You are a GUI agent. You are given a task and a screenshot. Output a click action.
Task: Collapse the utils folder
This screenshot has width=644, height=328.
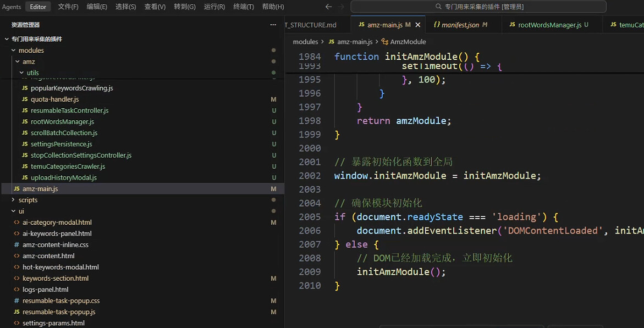(x=22, y=73)
